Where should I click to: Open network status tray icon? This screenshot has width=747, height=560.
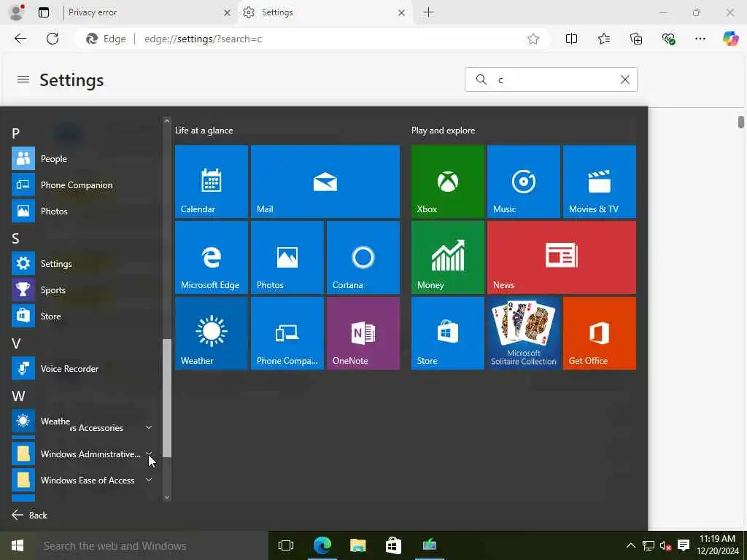point(649,545)
